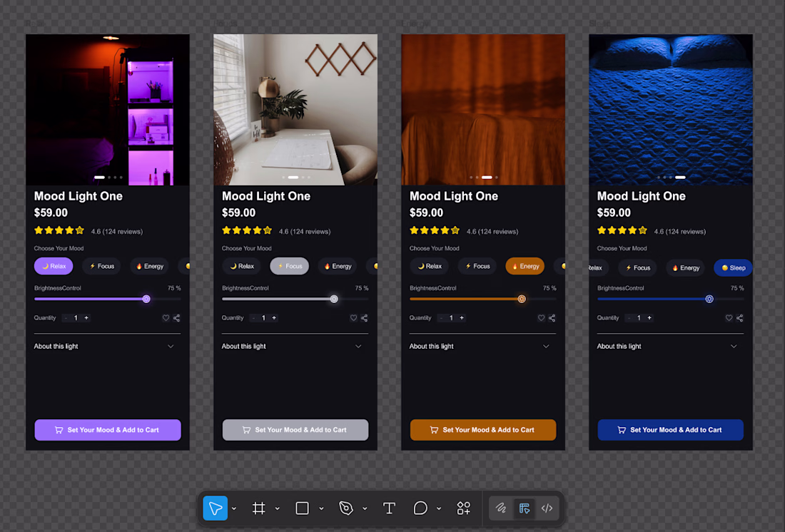
Task: Decrease quantity with minus in blue card
Action: pyautogui.click(x=629, y=318)
